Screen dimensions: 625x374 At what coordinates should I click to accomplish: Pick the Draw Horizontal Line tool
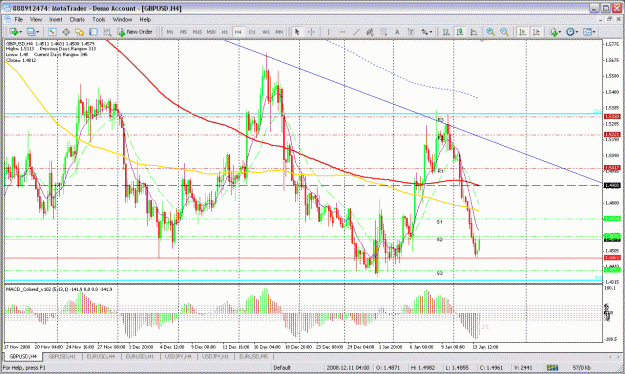tap(342, 32)
